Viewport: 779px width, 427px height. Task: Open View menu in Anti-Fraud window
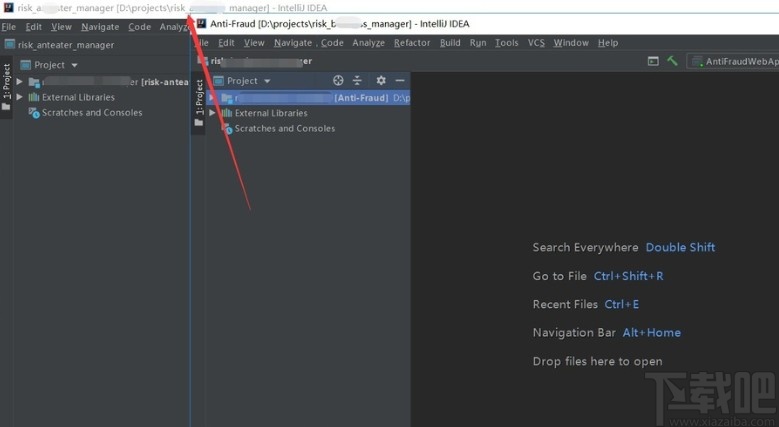254,43
